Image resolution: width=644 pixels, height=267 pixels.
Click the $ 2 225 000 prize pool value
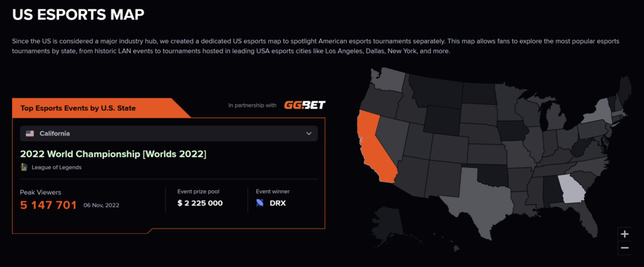(200, 203)
